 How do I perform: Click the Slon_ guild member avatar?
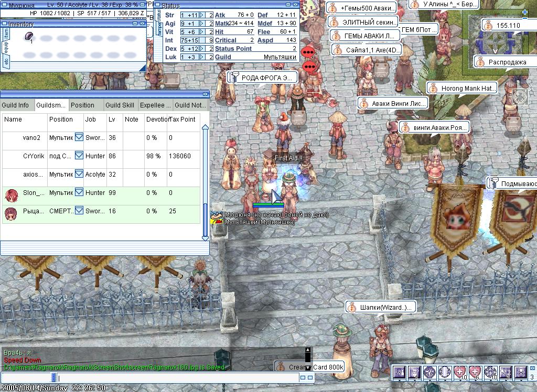[x=12, y=196]
